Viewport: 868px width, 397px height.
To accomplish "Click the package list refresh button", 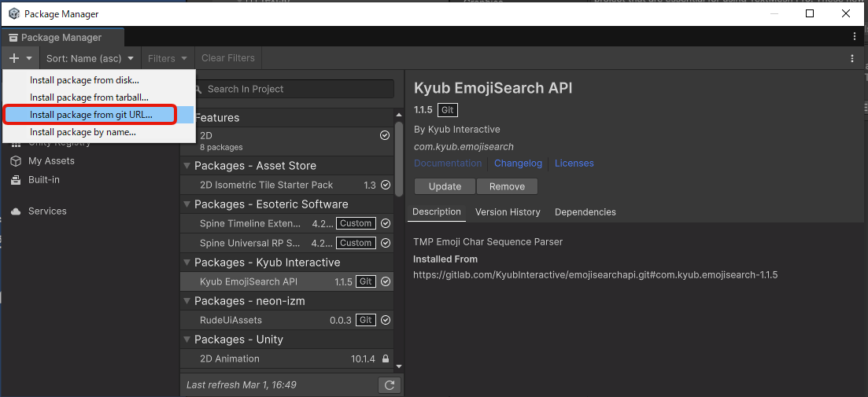I will (x=390, y=385).
